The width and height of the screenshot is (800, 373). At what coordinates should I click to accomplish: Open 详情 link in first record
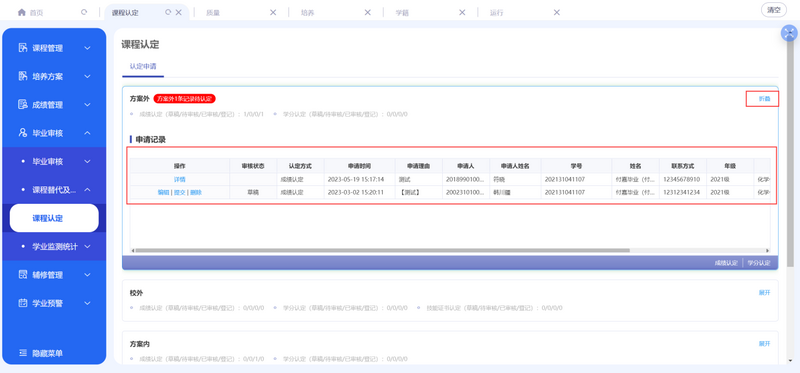(x=180, y=180)
